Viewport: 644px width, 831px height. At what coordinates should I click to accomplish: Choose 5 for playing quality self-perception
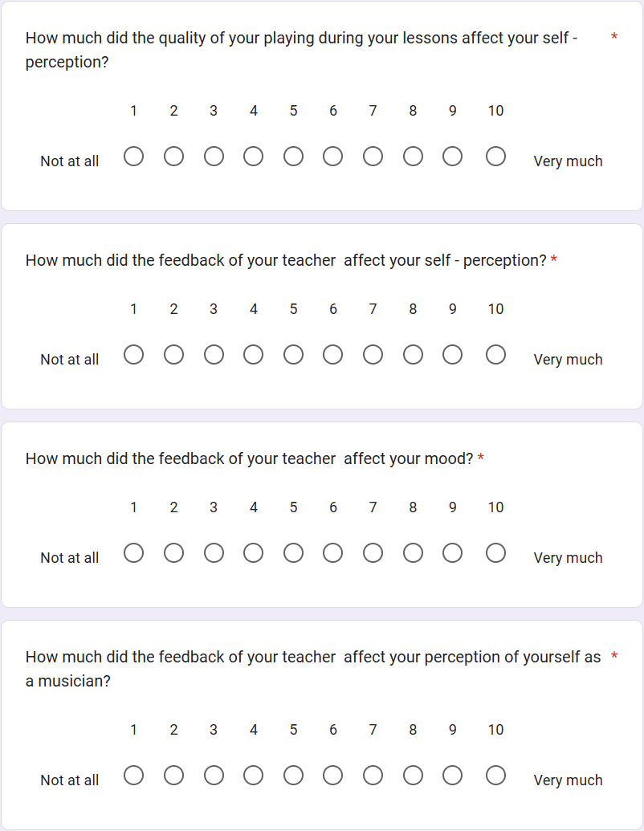point(293,156)
